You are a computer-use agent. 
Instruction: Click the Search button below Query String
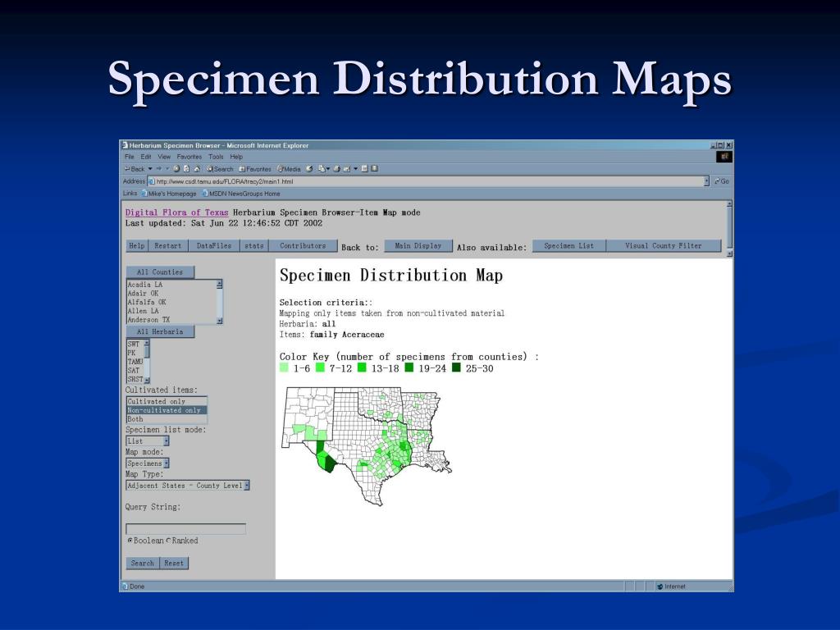143,563
